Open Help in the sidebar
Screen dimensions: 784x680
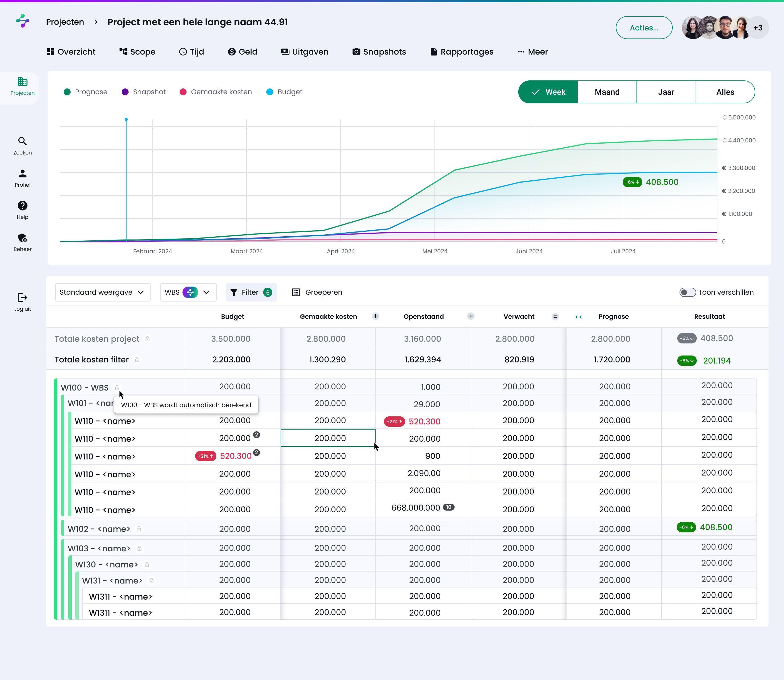tap(22, 210)
